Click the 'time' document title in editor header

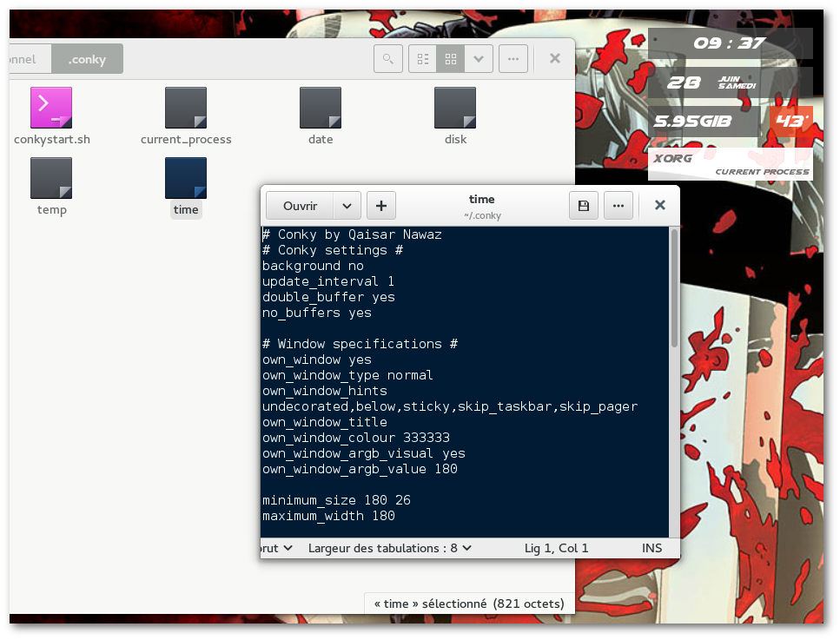pyautogui.click(x=481, y=199)
